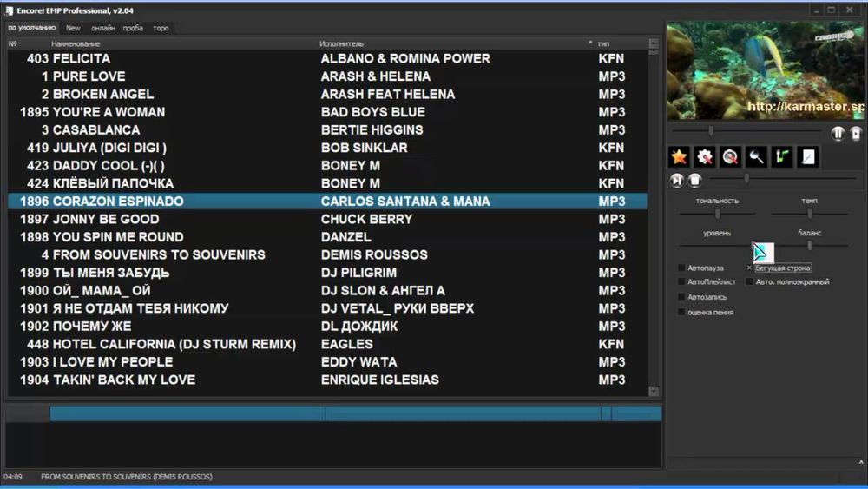The width and height of the screenshot is (868, 489).
Task: Click the magnifier search icon
Action: [756, 156]
